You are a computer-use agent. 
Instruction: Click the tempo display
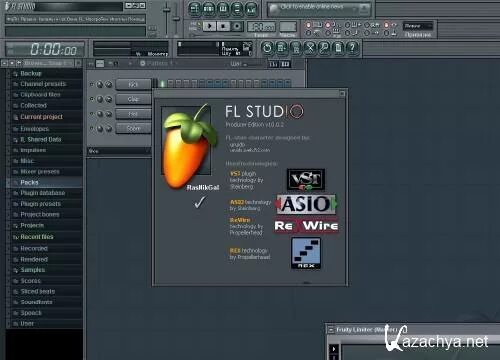(x=262, y=26)
